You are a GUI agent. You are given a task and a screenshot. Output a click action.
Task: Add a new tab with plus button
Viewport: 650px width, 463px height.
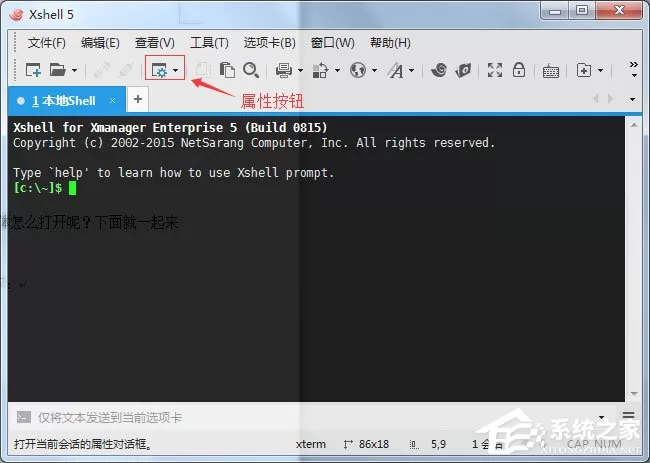coord(138,99)
